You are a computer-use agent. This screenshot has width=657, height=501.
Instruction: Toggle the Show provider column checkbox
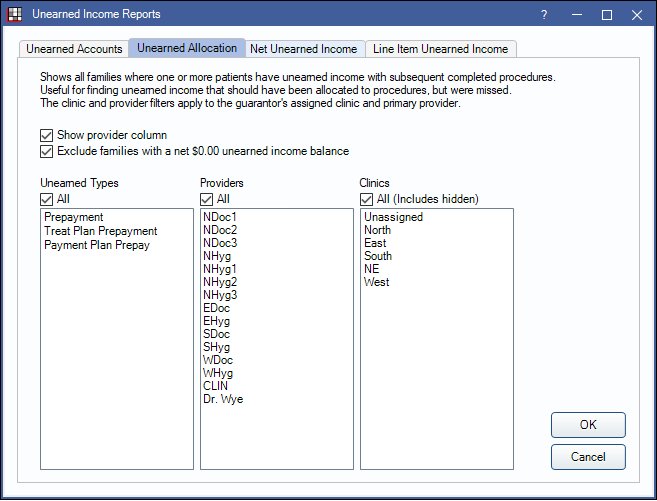47,135
